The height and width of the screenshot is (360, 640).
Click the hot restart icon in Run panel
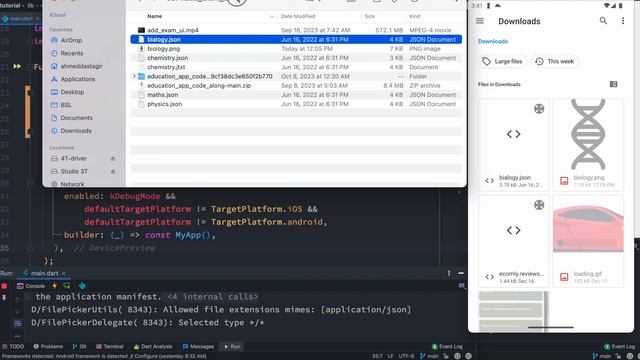(x=67, y=286)
